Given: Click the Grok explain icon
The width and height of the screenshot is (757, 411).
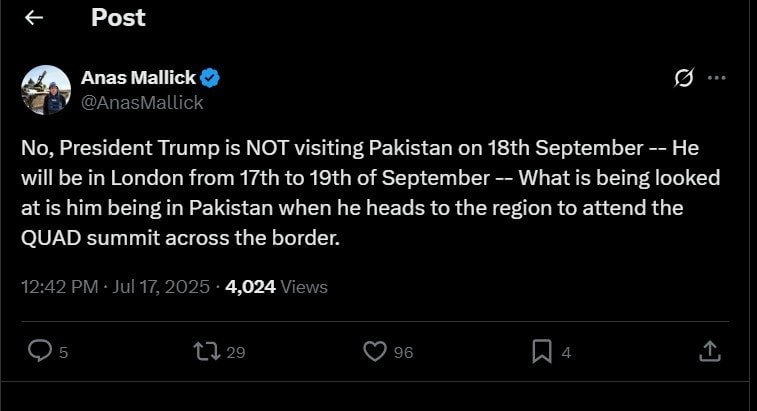Looking at the screenshot, I should click(x=684, y=78).
